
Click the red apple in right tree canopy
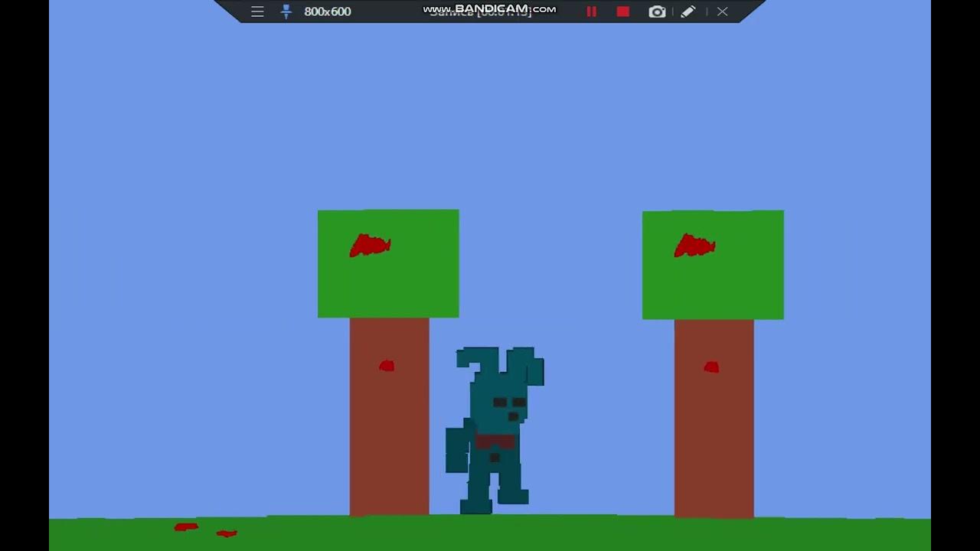click(694, 246)
